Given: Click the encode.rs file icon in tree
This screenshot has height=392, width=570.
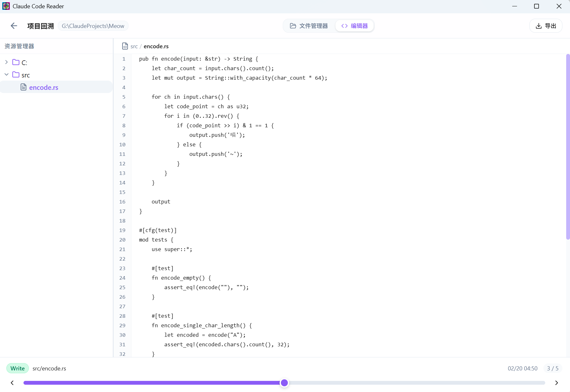Looking at the screenshot, I should 23,87.
